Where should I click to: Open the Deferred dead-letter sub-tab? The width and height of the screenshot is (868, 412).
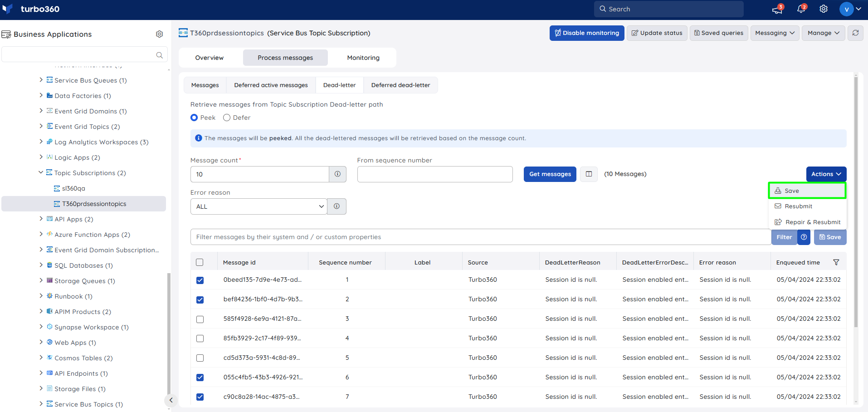coord(400,85)
